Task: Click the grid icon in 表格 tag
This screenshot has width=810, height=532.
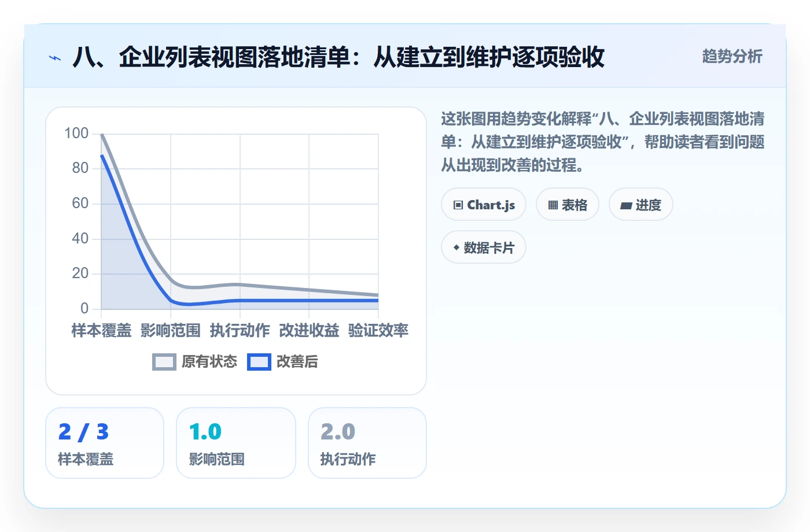Action: coord(553,205)
